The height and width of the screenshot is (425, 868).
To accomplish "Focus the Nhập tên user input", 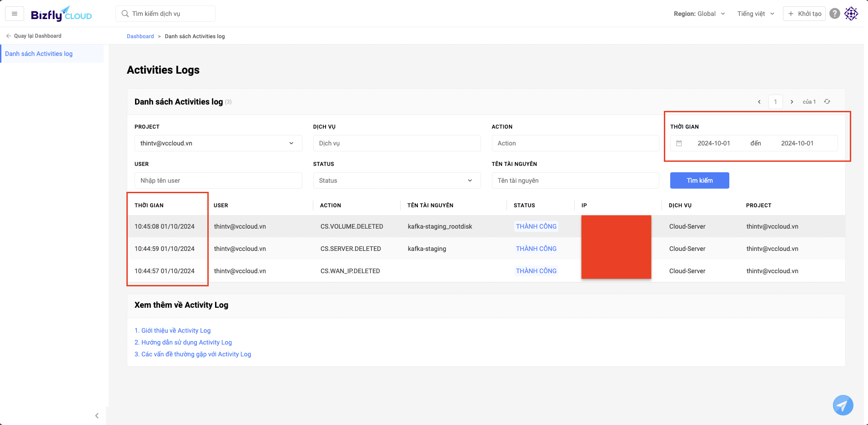I will click(x=218, y=180).
